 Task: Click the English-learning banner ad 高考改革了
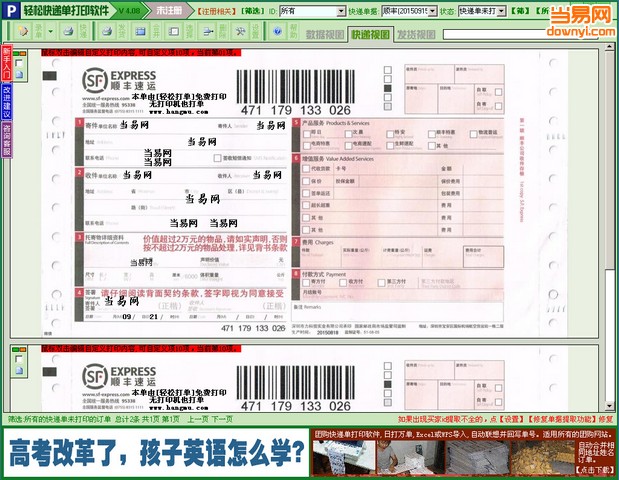point(156,452)
